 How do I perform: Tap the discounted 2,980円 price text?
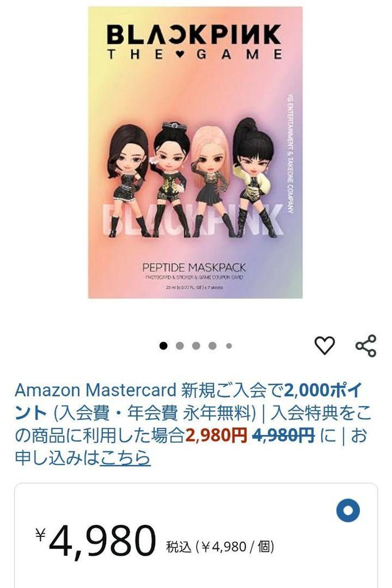point(216,435)
